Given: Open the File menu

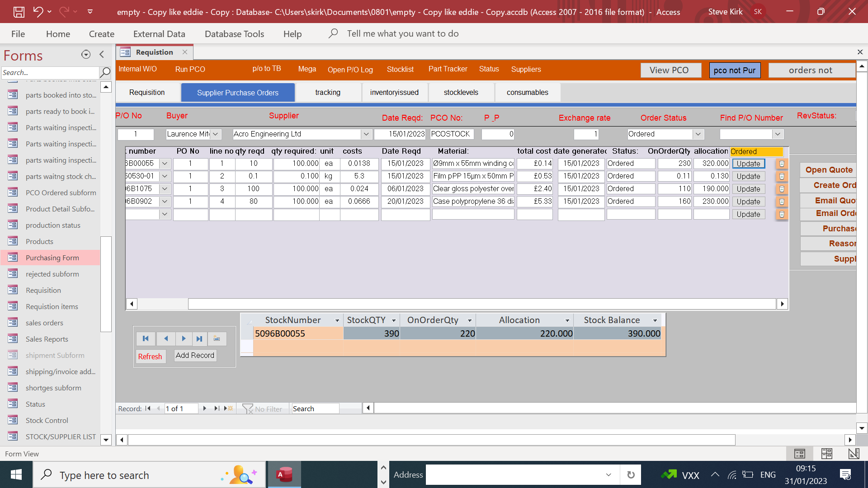Looking at the screenshot, I should click(18, 34).
